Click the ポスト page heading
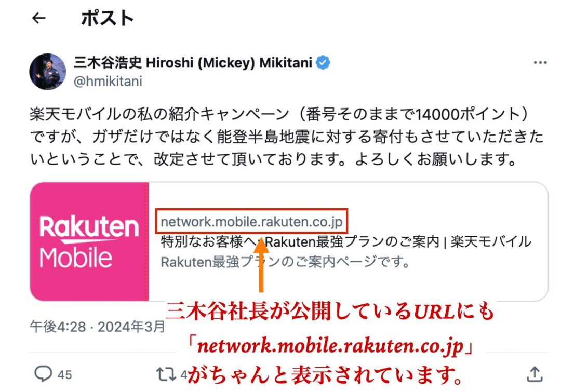Image resolution: width=561 pixels, height=392 pixels. point(107,18)
